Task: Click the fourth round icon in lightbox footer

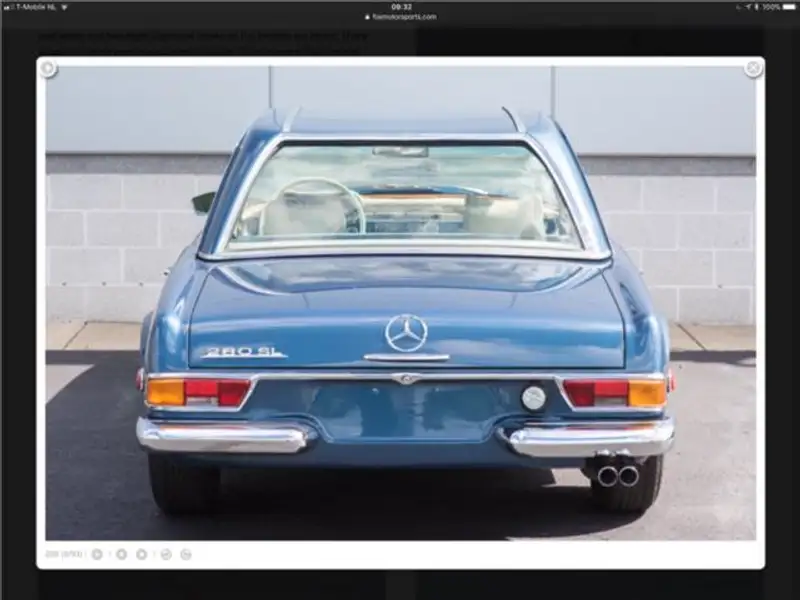Action: [x=165, y=554]
